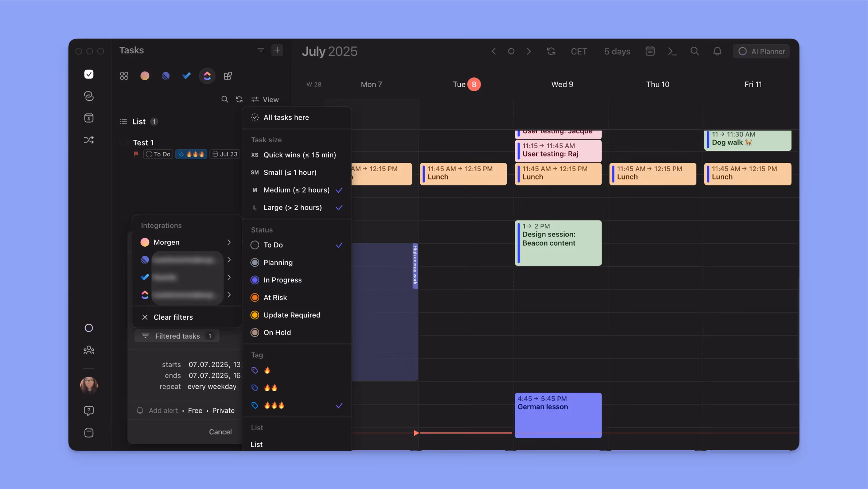Open the View options dropdown
868x489 pixels.
(266, 99)
